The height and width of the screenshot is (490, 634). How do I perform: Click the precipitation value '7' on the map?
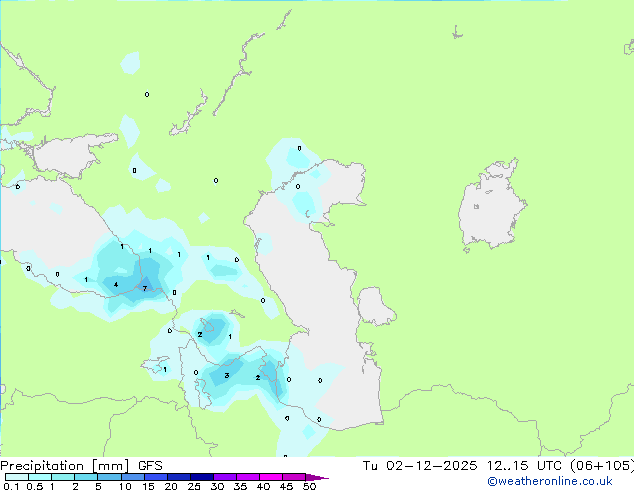point(145,288)
